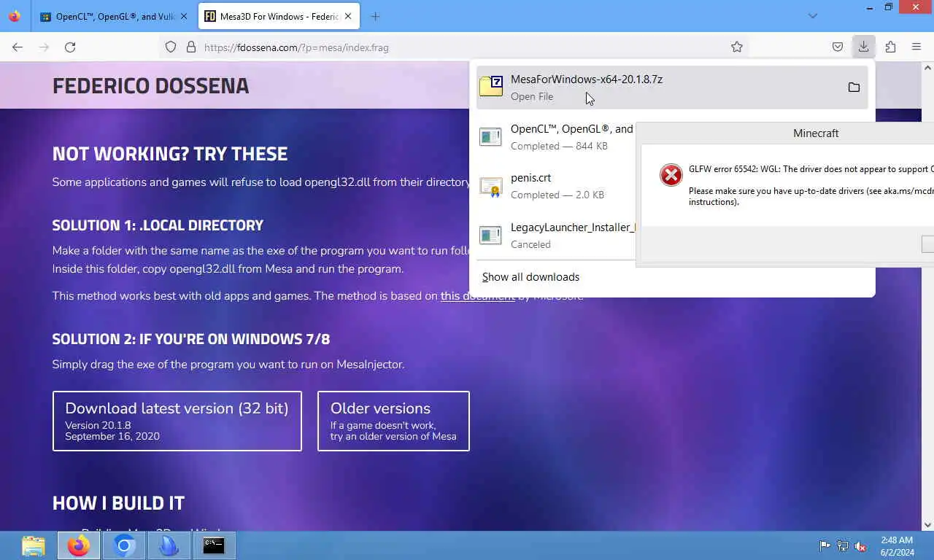Bookmark this page with the star icon
The image size is (934, 560).
tap(737, 47)
